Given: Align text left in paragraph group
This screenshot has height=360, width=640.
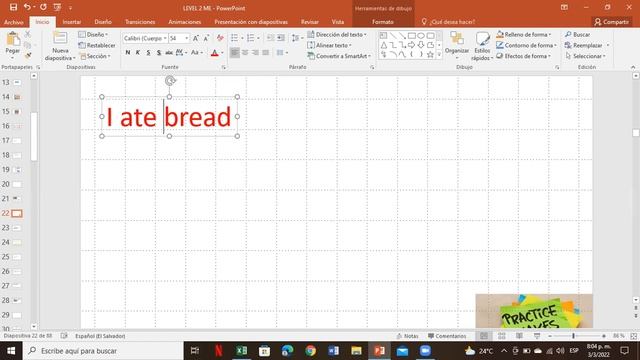Looking at the screenshot, I should click(235, 53).
